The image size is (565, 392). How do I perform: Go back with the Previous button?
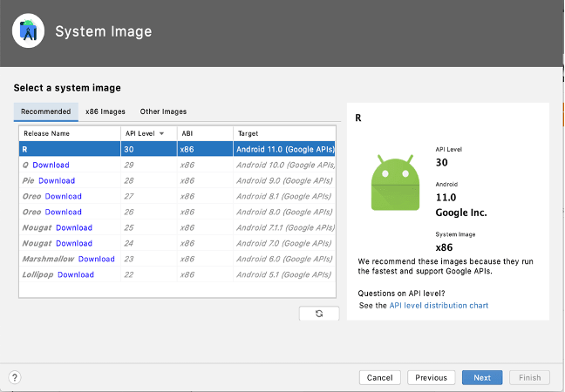point(431,377)
